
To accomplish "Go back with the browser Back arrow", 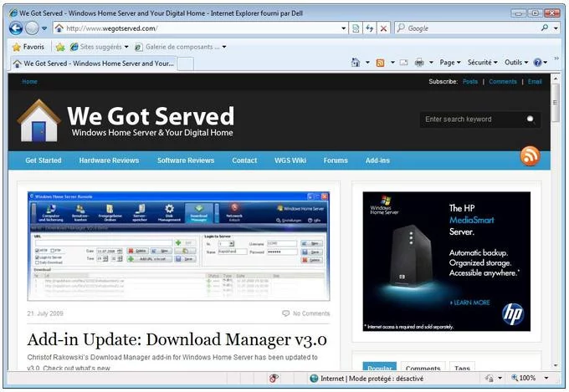I will 16,28.
